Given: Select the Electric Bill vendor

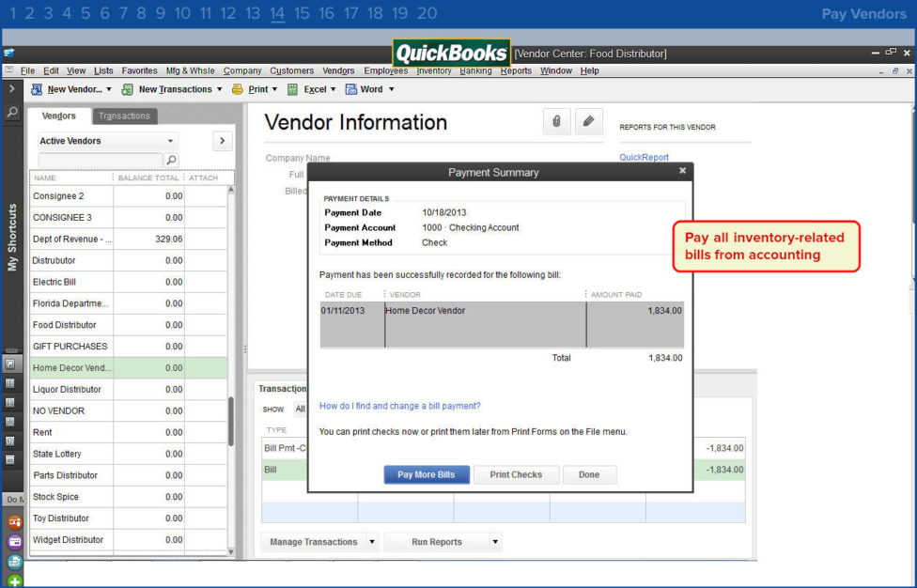Looking at the screenshot, I should coord(128,282).
